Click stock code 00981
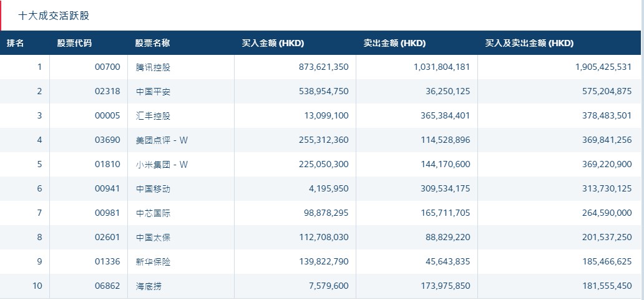 [107, 213]
